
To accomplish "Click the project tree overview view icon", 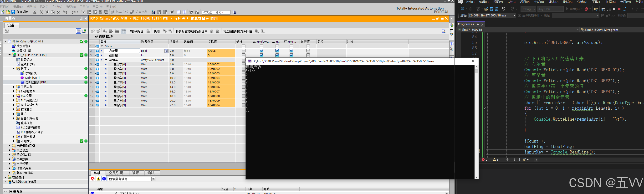I will (78, 31).
